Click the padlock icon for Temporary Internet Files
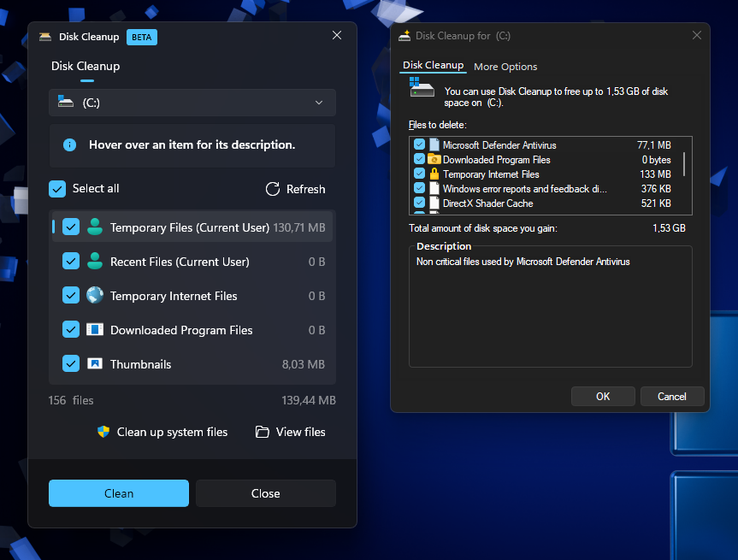Viewport: 738px width, 560px height. click(434, 174)
